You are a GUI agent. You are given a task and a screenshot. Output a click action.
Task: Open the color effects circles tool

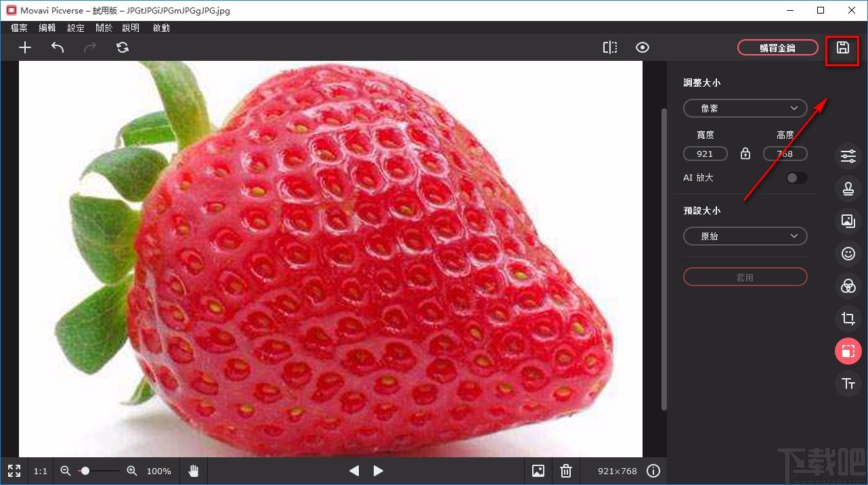coord(848,286)
